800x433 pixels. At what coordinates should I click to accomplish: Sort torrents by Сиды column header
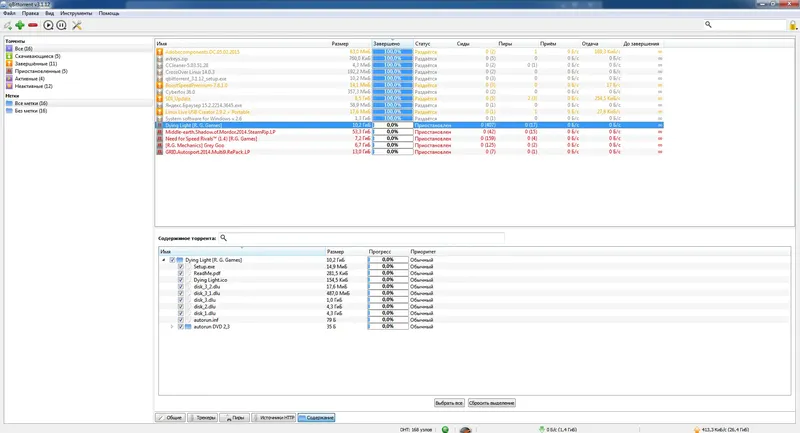pos(463,43)
